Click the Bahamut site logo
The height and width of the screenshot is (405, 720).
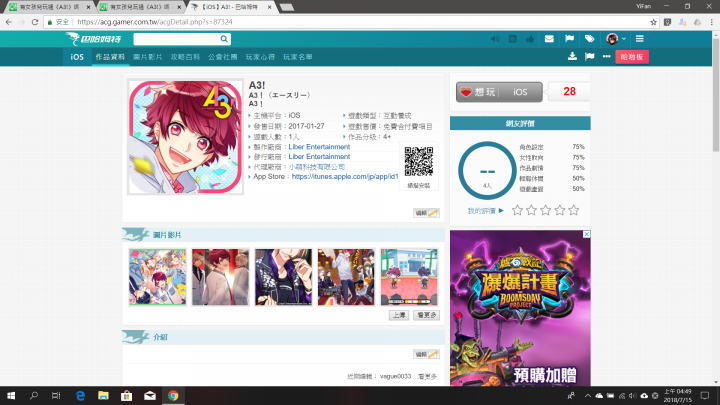[93, 39]
